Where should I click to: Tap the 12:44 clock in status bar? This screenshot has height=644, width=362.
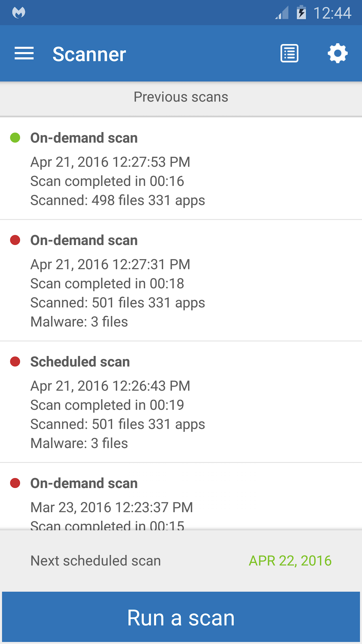coord(332,13)
